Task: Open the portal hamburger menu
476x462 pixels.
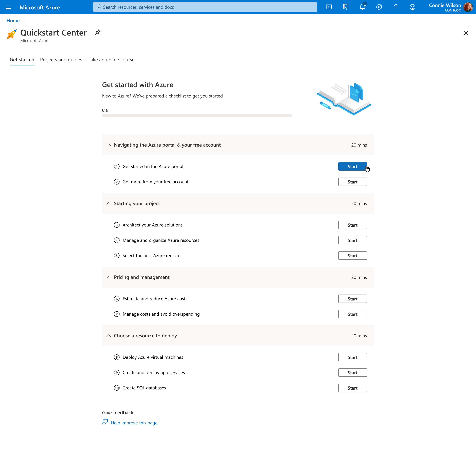Action: point(8,7)
